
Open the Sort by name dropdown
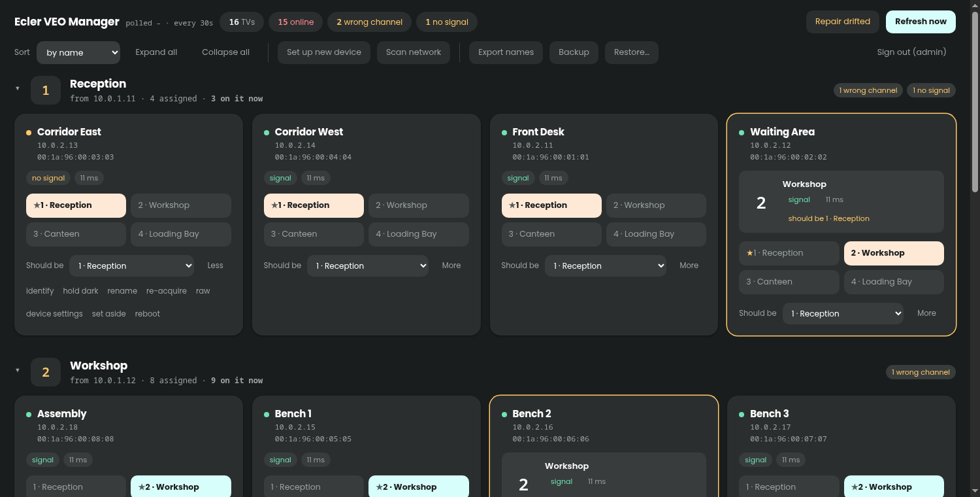[x=78, y=52]
